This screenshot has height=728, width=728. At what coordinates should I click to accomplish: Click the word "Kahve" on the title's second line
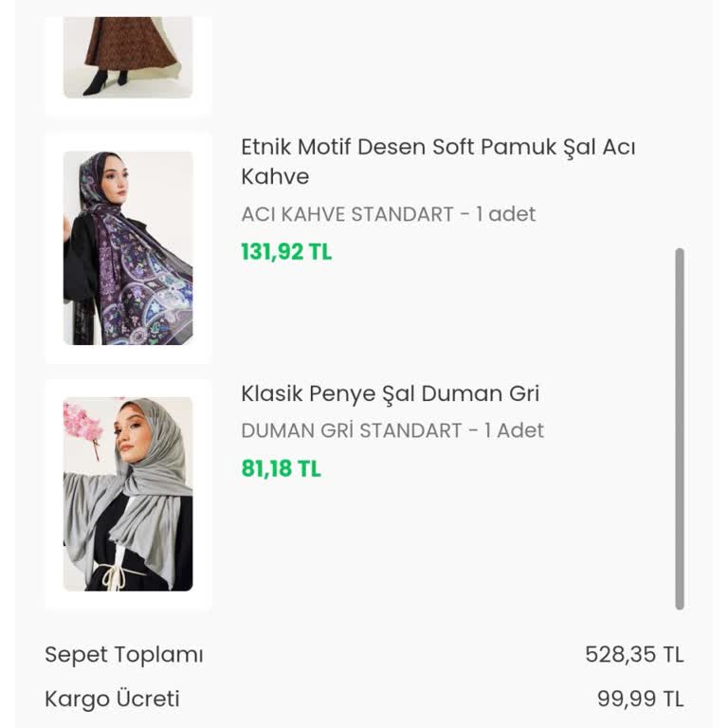pos(275,176)
